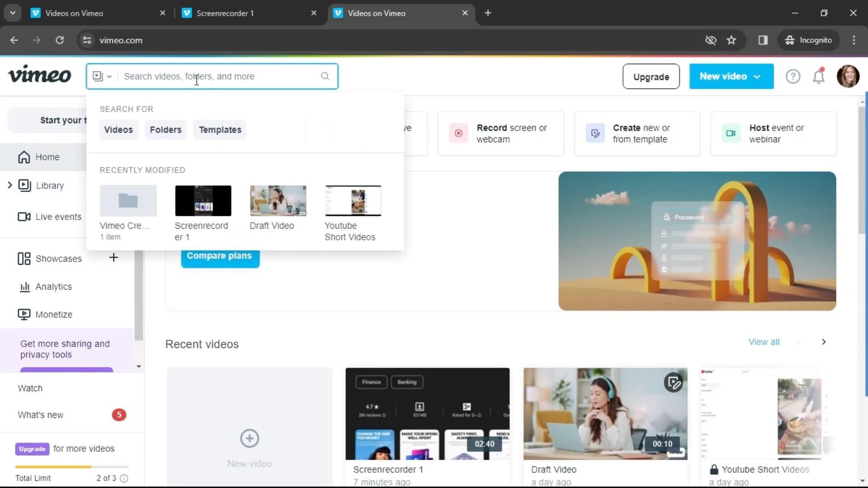Open the notifications bell icon
Viewport: 868px width, 488px height.
tap(819, 76)
